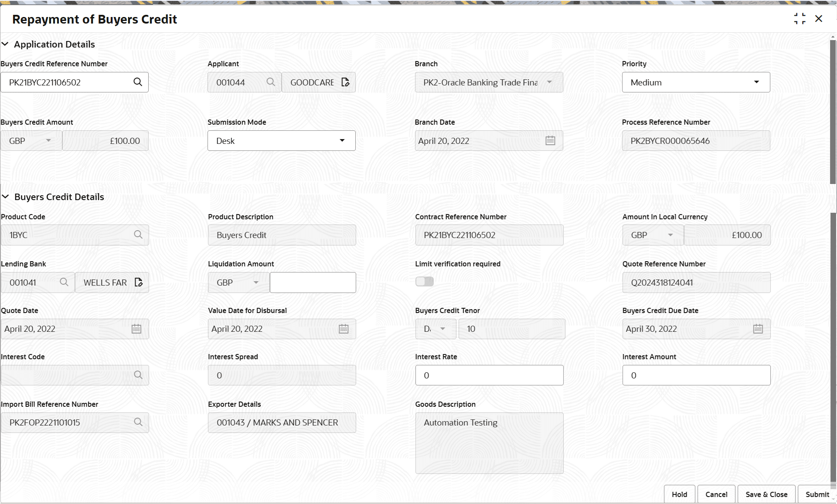Open the Buyers Credit Due Date calendar
Screen dimensions: 837x504
pyautogui.click(x=758, y=329)
